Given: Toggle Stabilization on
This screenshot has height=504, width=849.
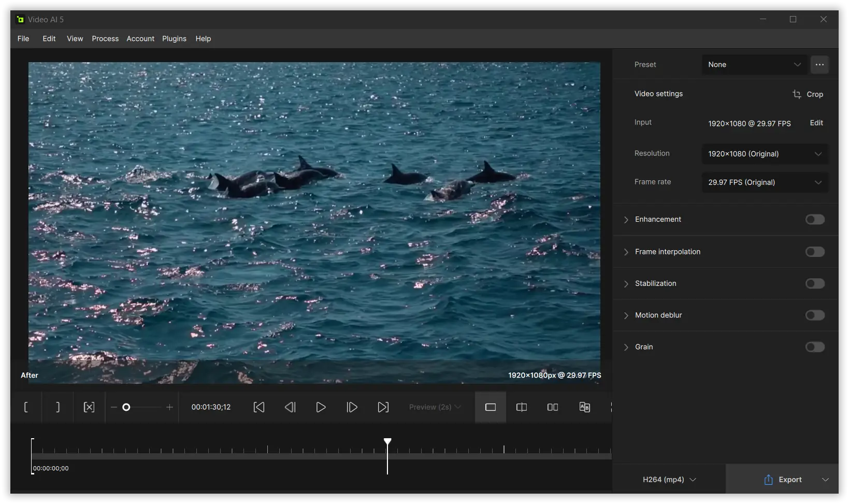Looking at the screenshot, I should 814,283.
